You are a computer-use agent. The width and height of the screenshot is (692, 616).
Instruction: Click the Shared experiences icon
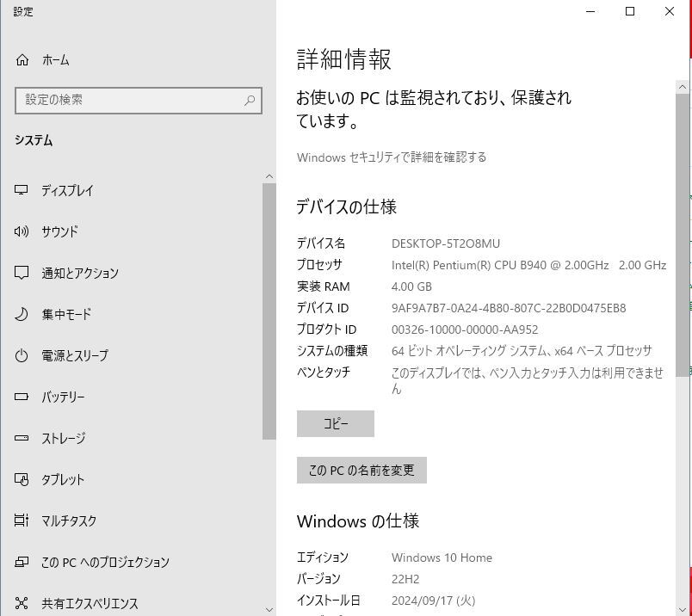[22, 603]
